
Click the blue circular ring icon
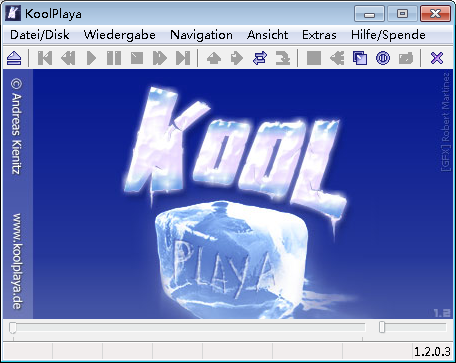click(383, 58)
